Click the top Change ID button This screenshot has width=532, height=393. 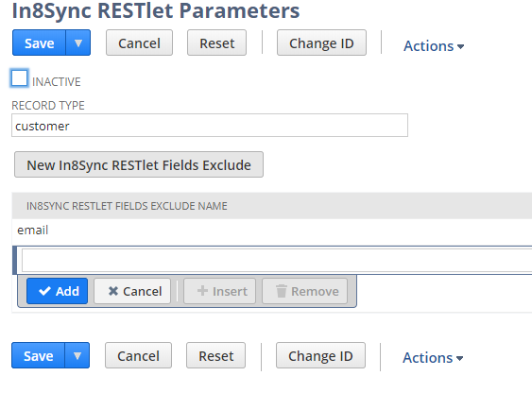[321, 43]
